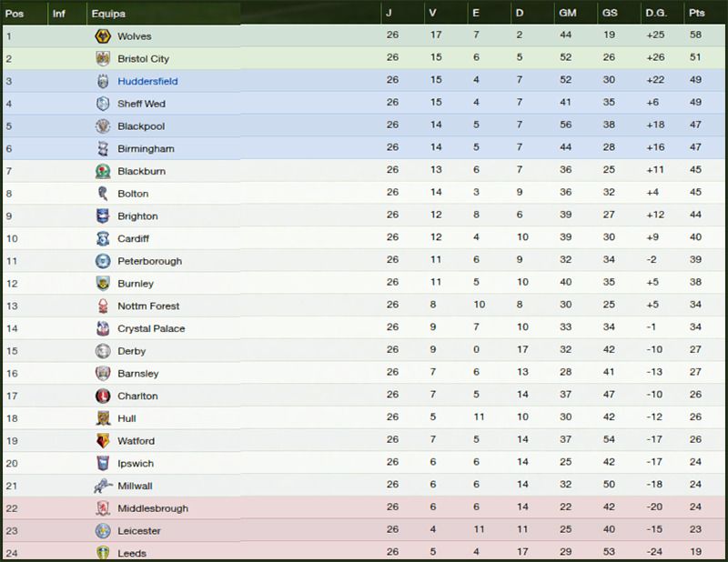Click the Bristol City badge

[x=100, y=58]
